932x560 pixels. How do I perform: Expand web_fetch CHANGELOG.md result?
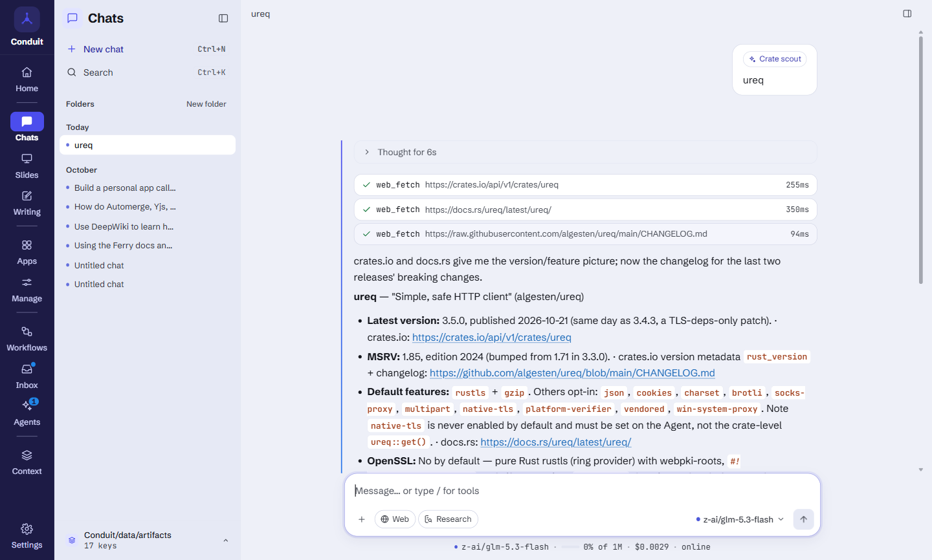(585, 234)
